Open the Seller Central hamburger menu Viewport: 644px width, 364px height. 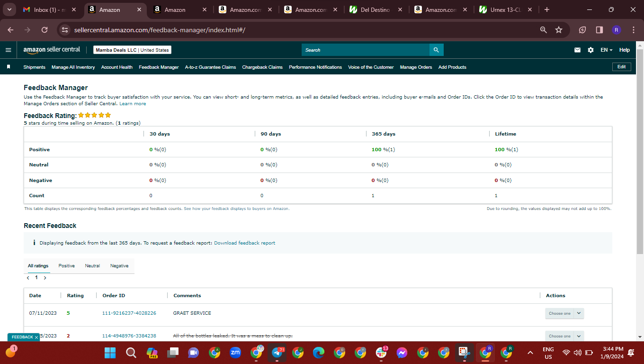coord(8,50)
